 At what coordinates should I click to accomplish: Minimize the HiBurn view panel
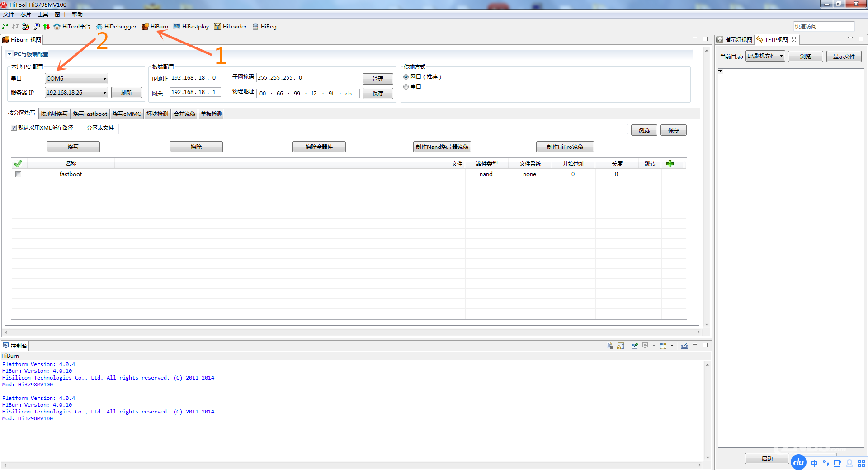click(x=695, y=38)
